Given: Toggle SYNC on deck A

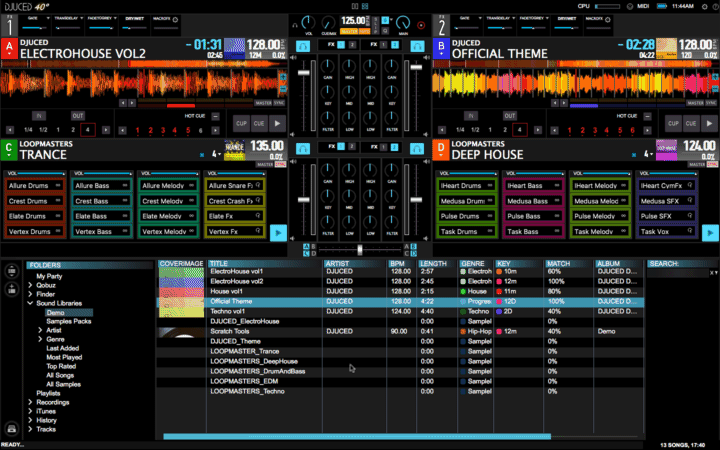Looking at the screenshot, I should tap(279, 103).
